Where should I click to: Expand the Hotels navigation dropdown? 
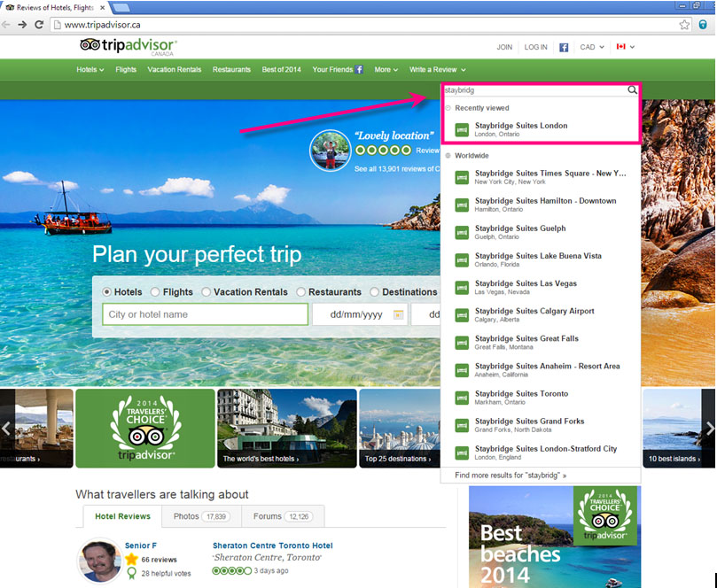tap(90, 70)
